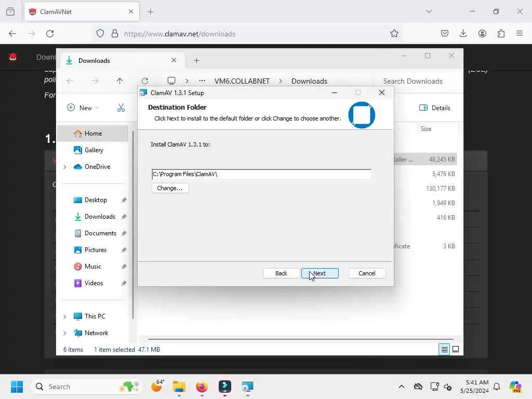Click the Change... folder button
The height and width of the screenshot is (399, 532).
(x=170, y=188)
